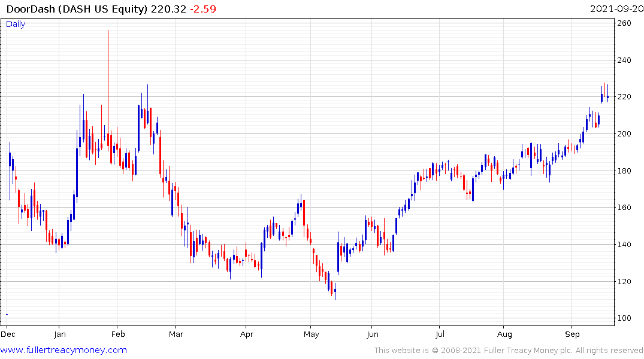Click the Aug label on time axis
The image size is (644, 359).
(504, 334)
